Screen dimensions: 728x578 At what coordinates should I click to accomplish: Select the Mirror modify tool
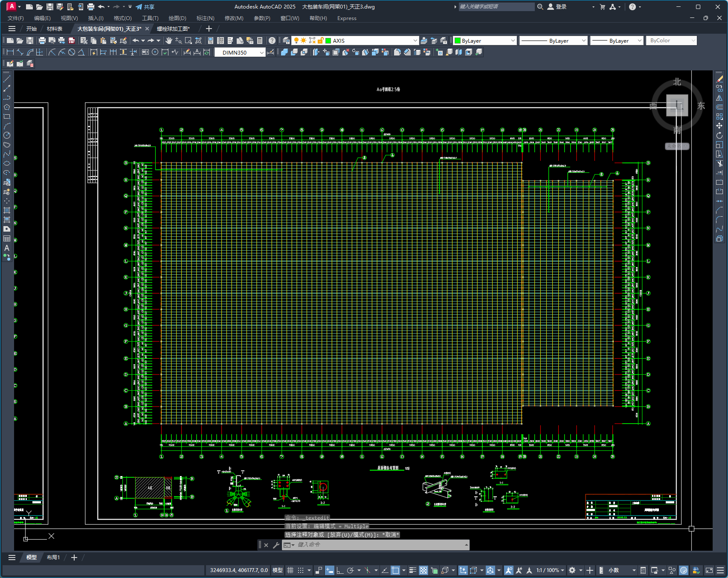click(x=719, y=98)
